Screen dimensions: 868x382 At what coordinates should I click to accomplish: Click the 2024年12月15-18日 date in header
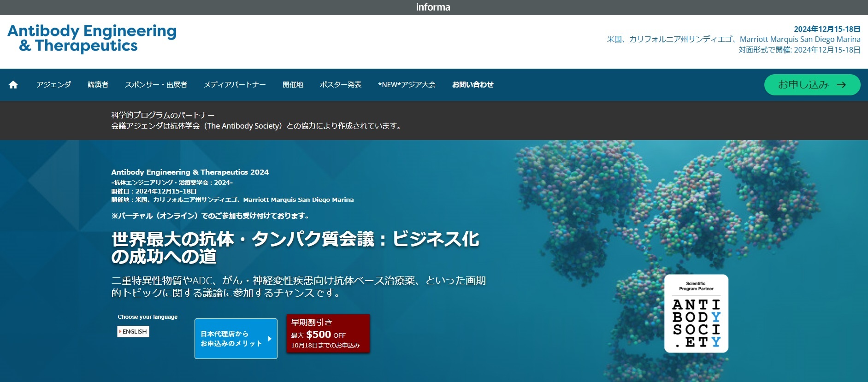pos(827,29)
